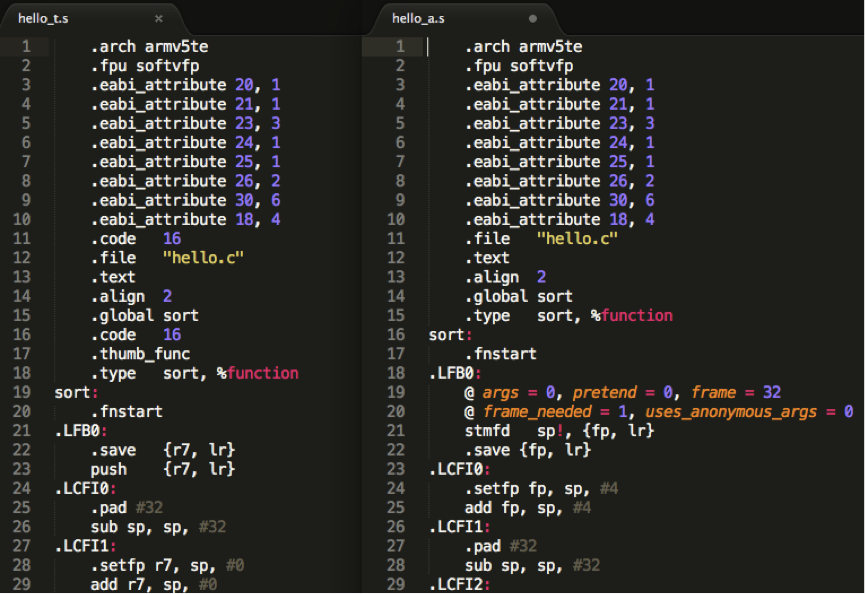Screen dimensions: 865x594
Task: Click ".fnstart" in the right pane
Action: (x=501, y=354)
